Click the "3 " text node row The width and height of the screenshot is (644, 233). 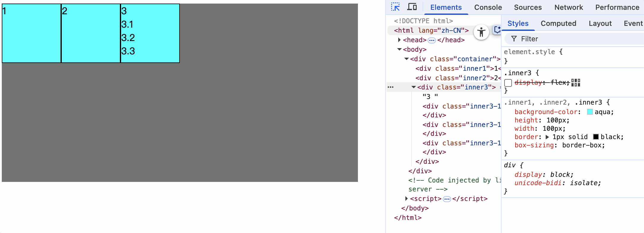[430, 97]
